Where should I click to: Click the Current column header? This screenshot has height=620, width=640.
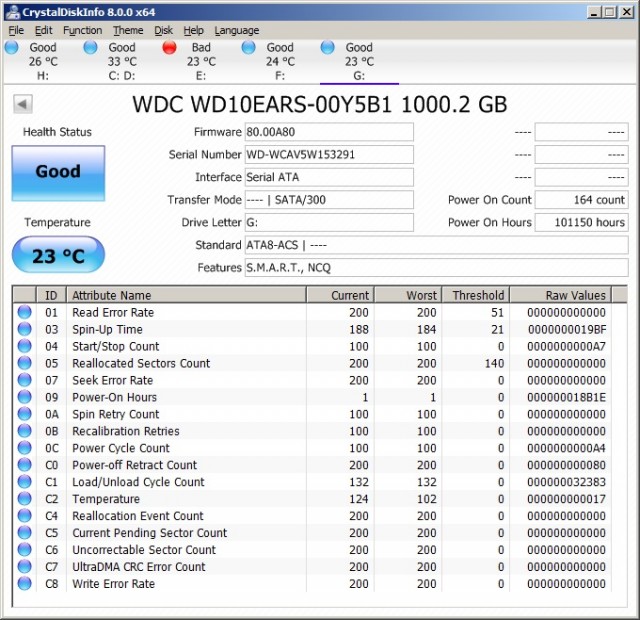tap(340, 295)
